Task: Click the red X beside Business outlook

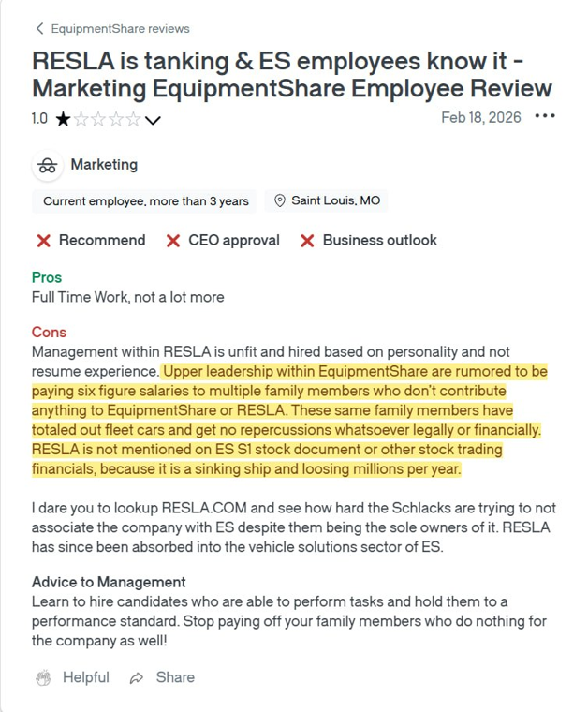Action: tap(307, 241)
